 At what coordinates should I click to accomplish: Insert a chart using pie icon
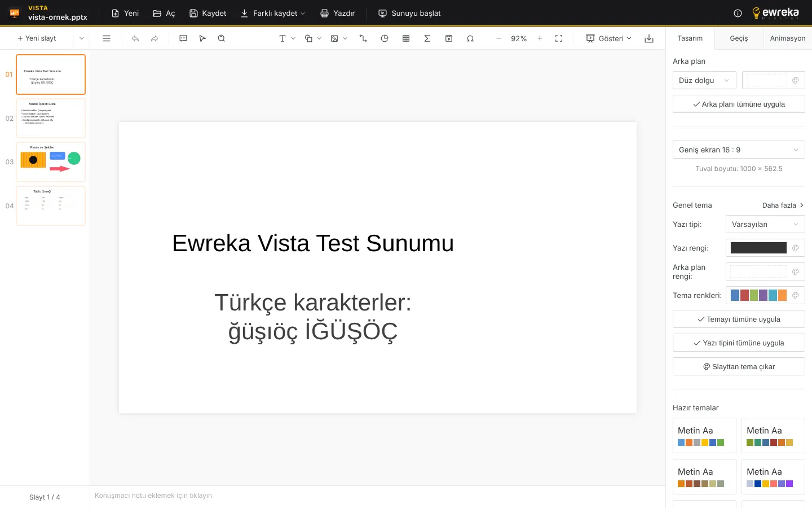385,38
